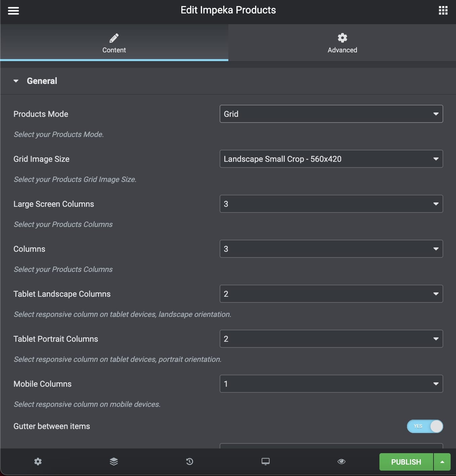Open the Mobile Columns dropdown
456x476 pixels.
(331, 384)
